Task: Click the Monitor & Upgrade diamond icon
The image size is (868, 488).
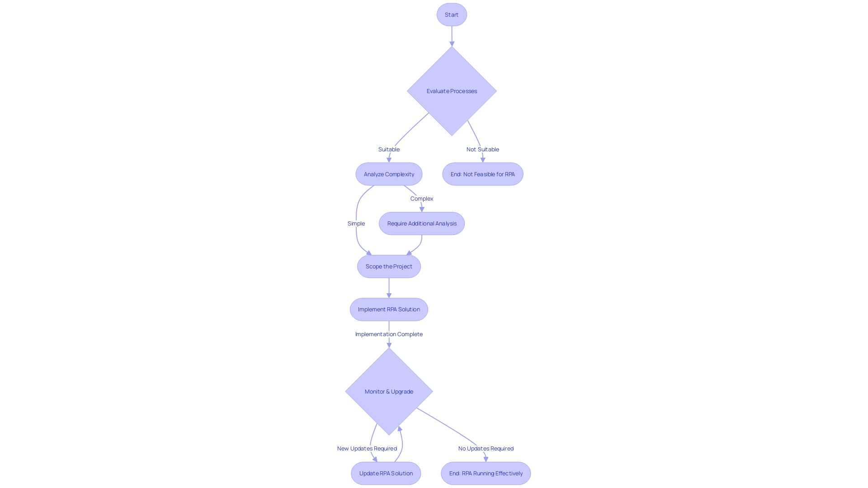Action: [389, 391]
